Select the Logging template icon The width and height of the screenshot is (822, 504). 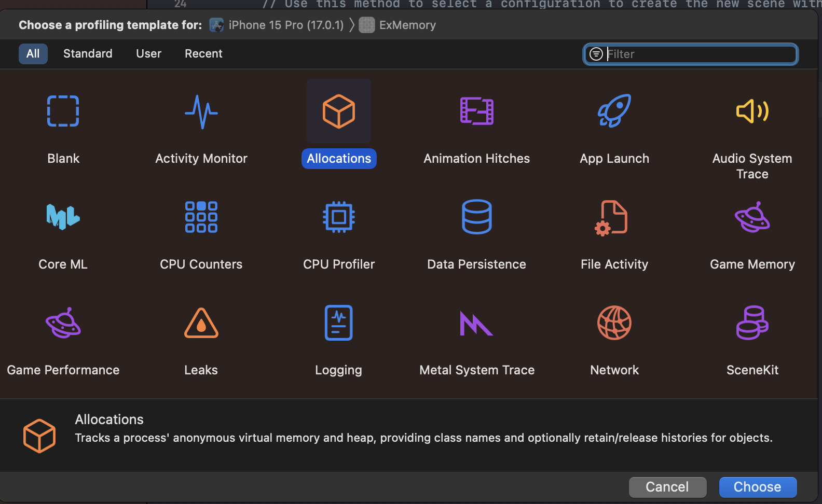(x=339, y=323)
